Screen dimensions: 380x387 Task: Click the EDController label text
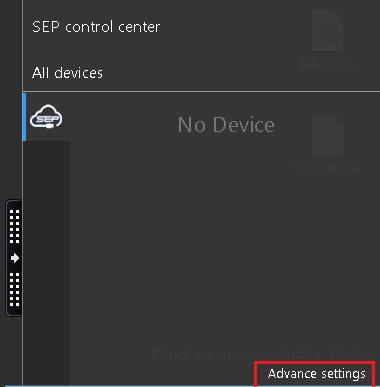[x=327, y=168]
